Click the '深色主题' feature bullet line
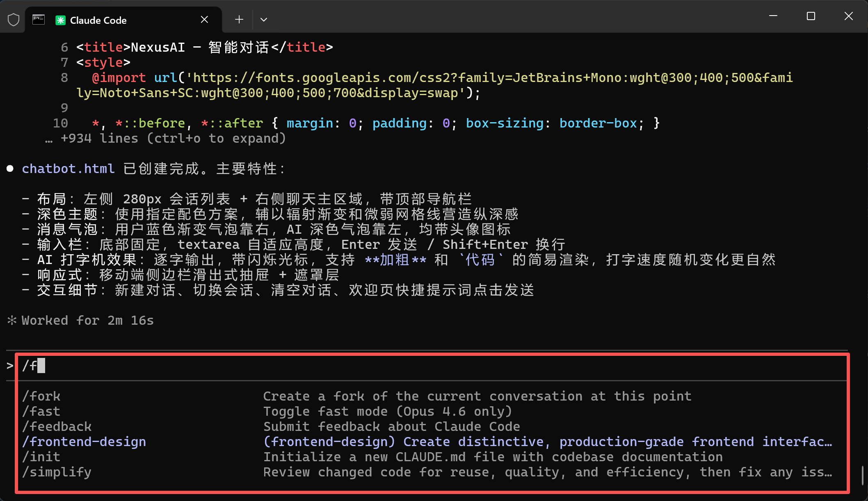868x501 pixels. pyautogui.click(x=270, y=214)
